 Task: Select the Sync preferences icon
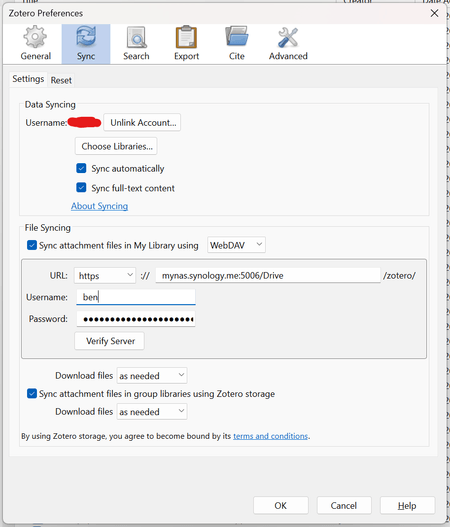[86, 44]
